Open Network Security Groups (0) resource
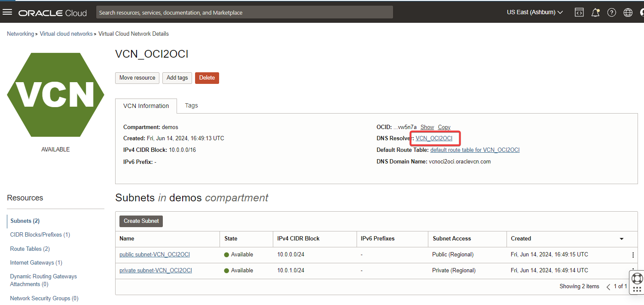Viewport: 644px width, 305px height. pos(44,299)
